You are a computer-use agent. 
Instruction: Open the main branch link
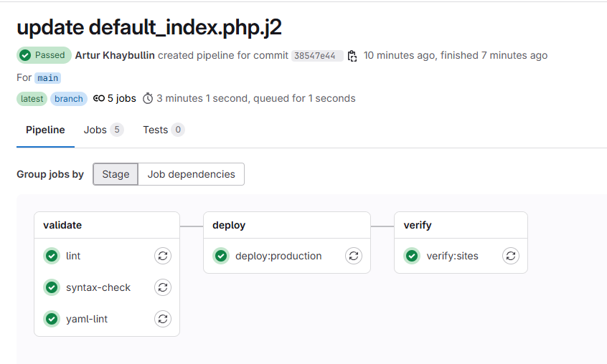coord(48,77)
